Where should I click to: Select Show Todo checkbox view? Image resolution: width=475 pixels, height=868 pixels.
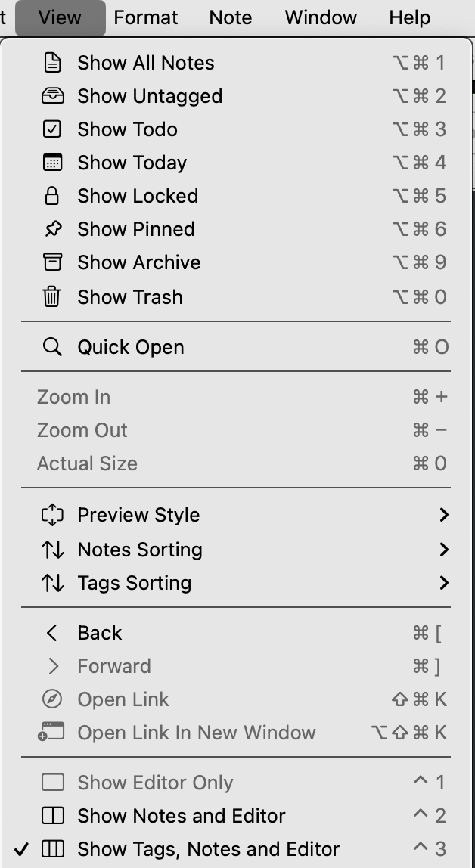(127, 129)
